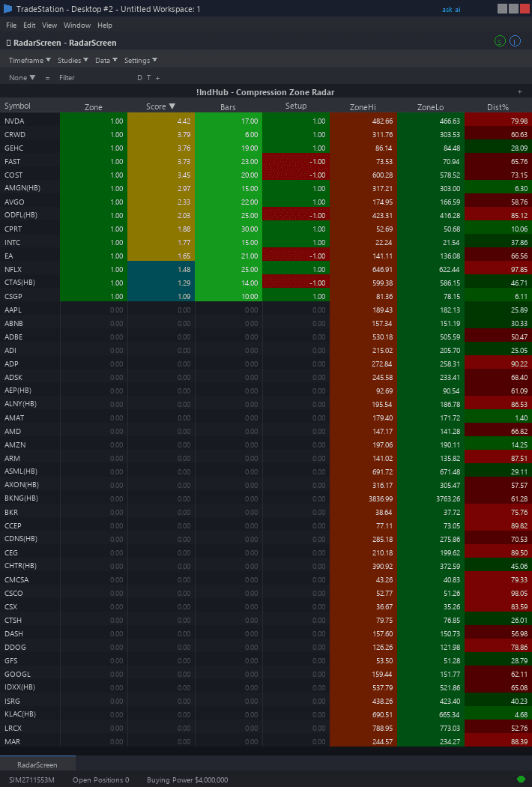532x787 pixels.
Task: Click the Score column sort arrow
Action: pyautogui.click(x=172, y=106)
